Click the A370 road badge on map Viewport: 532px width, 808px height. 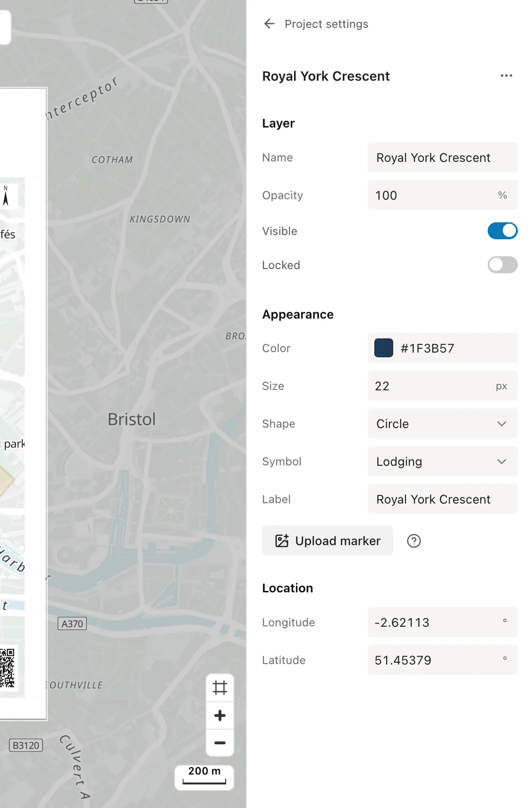tap(72, 623)
